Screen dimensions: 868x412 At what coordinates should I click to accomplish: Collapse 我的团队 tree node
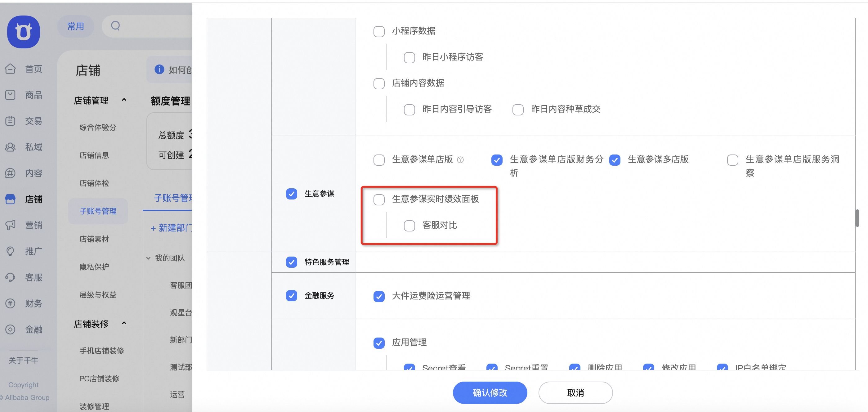[x=148, y=258]
